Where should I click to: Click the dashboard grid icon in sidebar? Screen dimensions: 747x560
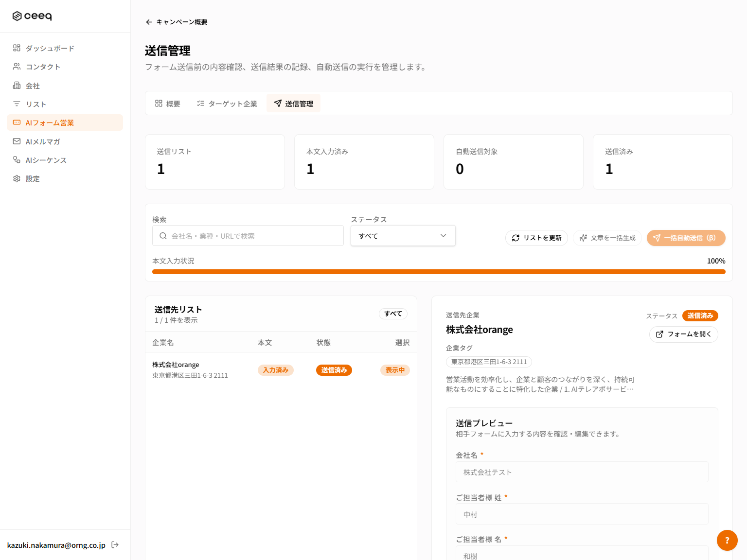(x=17, y=48)
